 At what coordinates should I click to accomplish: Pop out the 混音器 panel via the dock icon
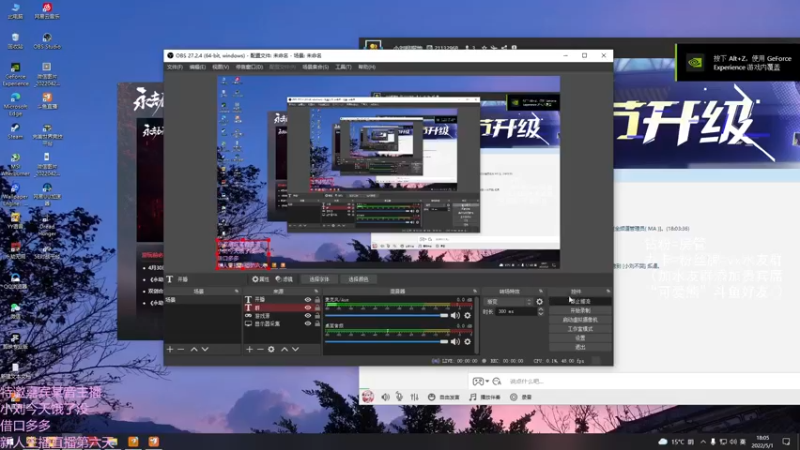pos(474,291)
